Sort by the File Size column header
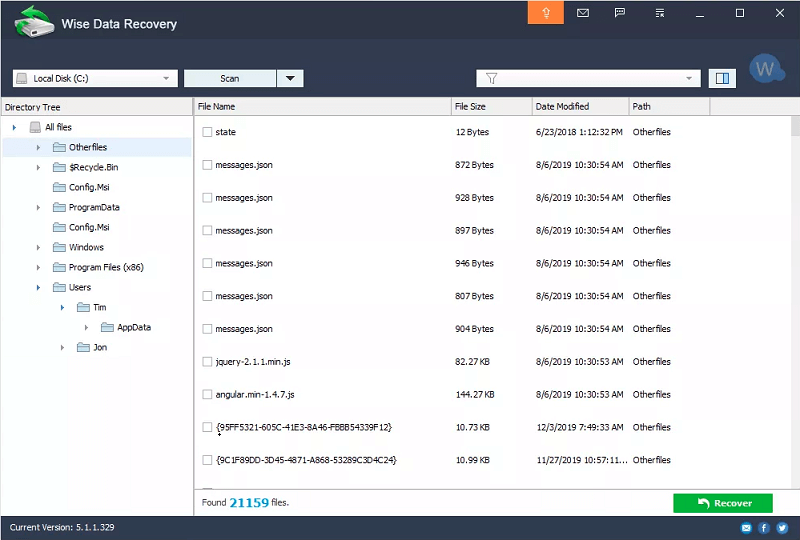 490,106
